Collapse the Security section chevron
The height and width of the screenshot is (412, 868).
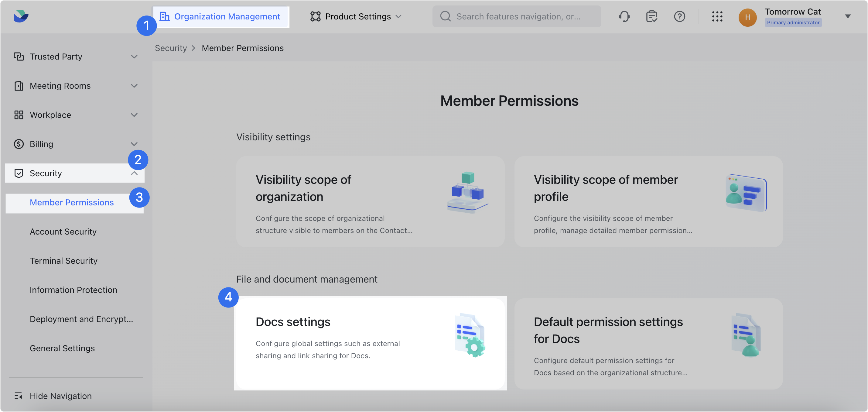tap(135, 173)
